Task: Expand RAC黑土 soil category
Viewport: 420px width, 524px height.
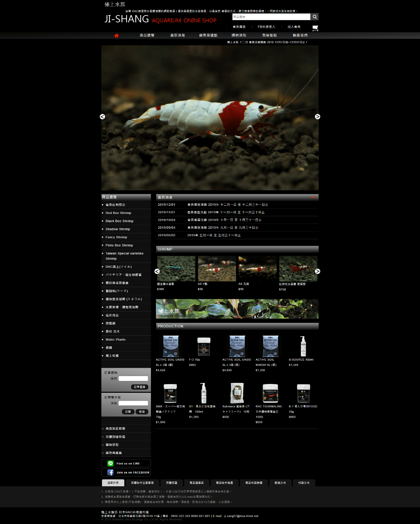Action: [118, 267]
